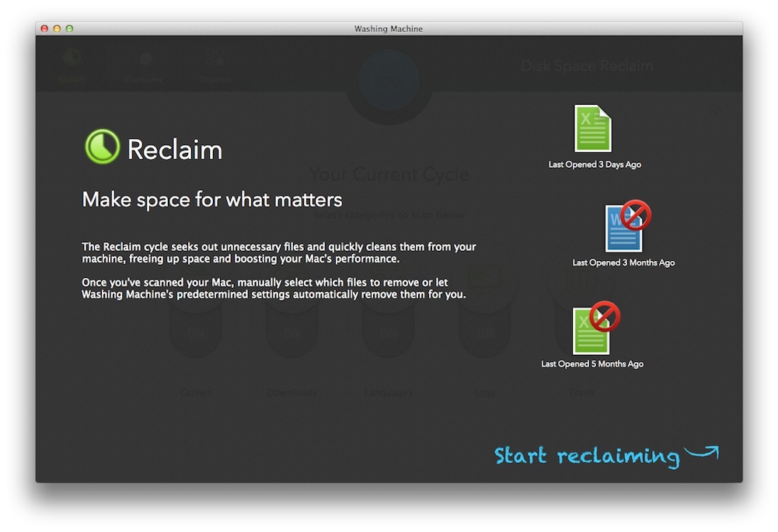Click the 'Last Opened 3 Months Ago' caption

coord(623,263)
